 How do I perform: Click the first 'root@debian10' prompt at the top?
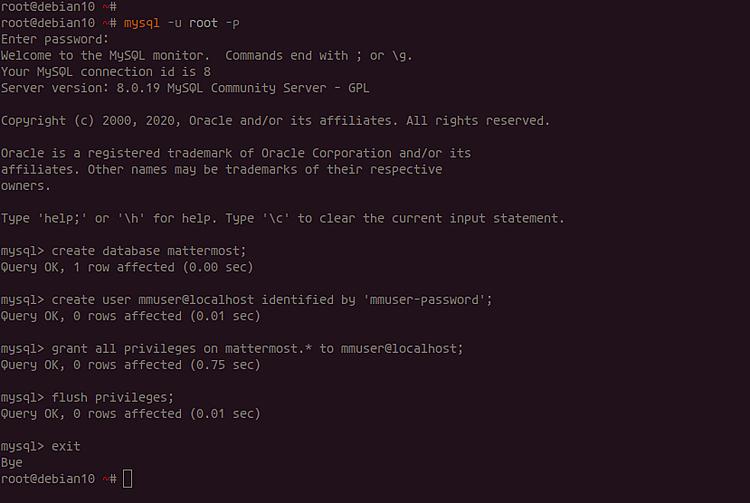[x=48, y=6]
